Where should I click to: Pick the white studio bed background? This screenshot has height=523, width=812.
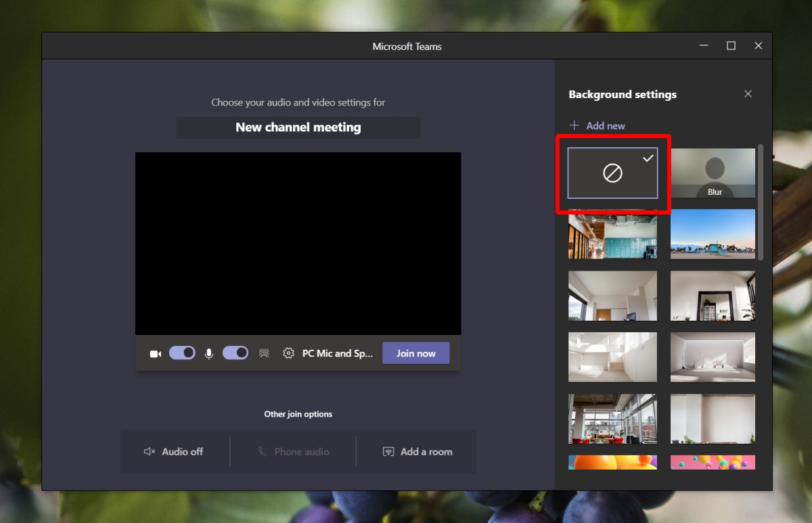(713, 357)
